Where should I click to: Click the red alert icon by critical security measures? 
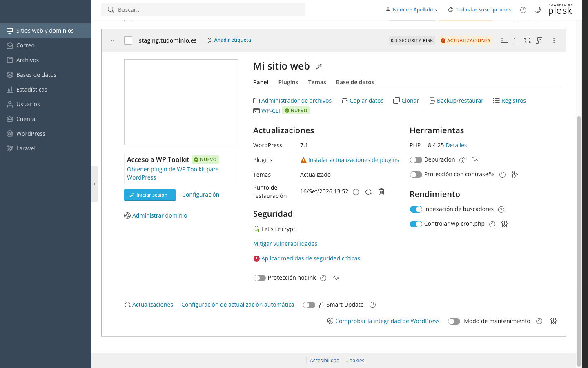[x=256, y=258]
